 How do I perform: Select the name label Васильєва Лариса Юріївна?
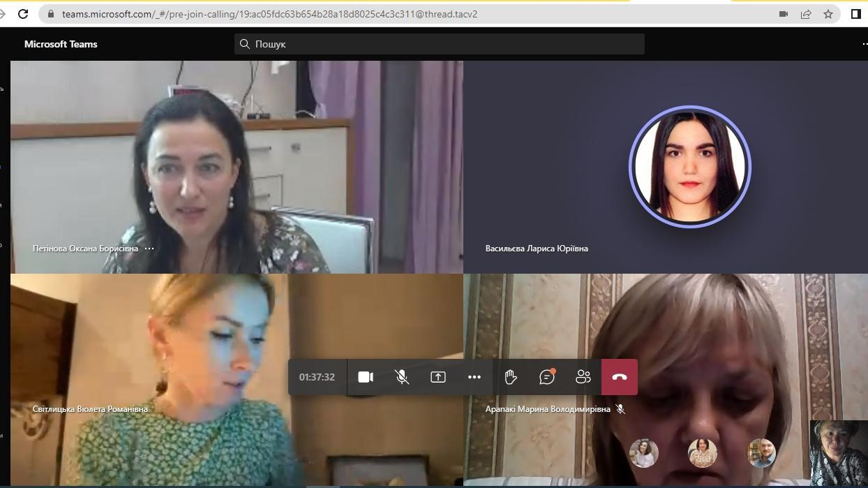[x=537, y=249]
